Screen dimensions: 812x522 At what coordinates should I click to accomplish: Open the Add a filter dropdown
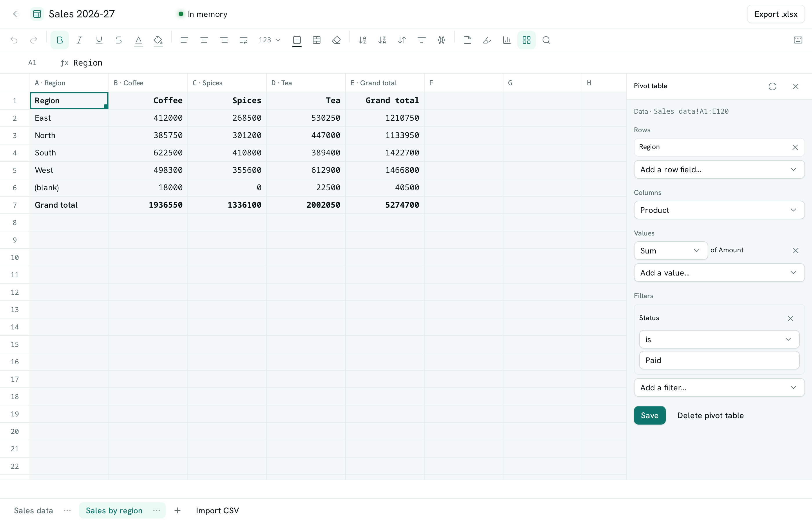(719, 387)
